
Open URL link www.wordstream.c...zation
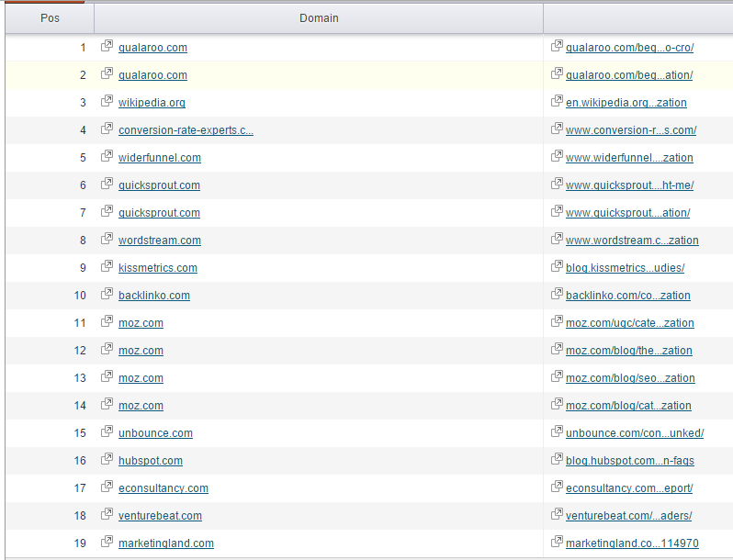point(633,241)
